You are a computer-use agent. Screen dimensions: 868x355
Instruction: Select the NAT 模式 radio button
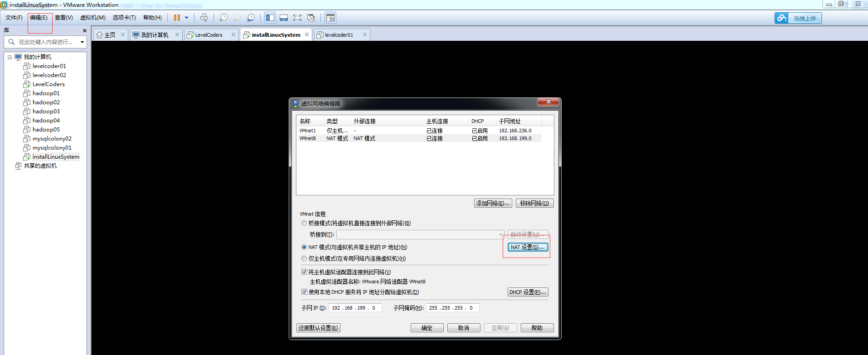(x=304, y=247)
